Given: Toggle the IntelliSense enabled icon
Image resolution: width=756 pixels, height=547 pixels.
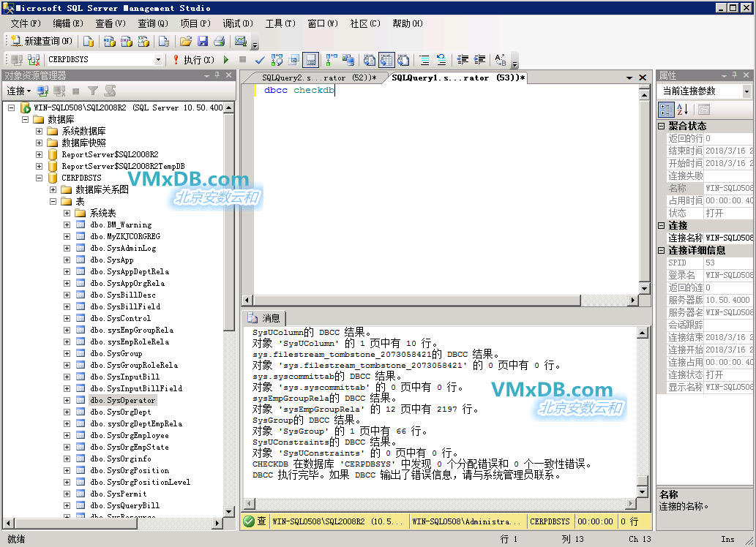Looking at the screenshot, I should [311, 60].
